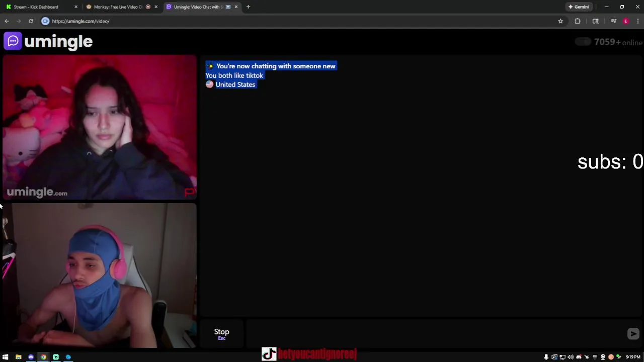
Task: Click the network tray icon
Action: [x=562, y=357]
